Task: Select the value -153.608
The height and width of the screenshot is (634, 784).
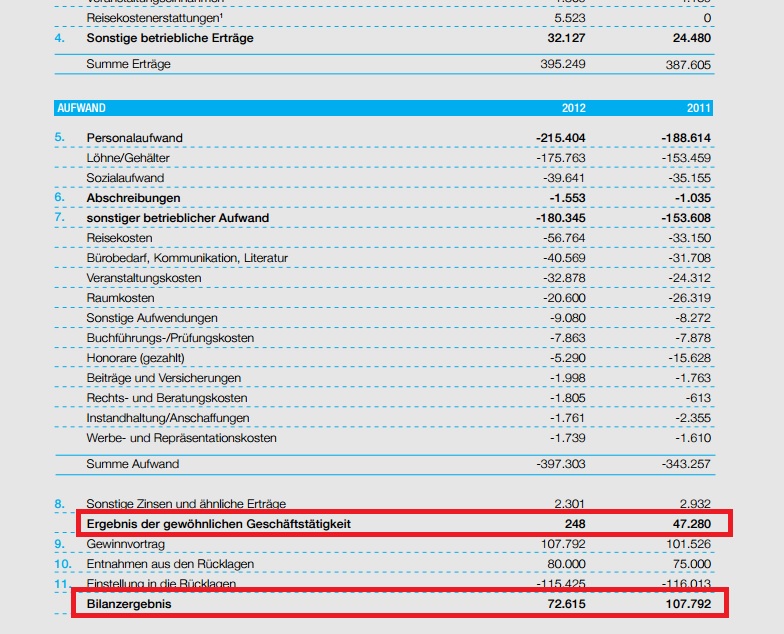Action: coord(686,218)
